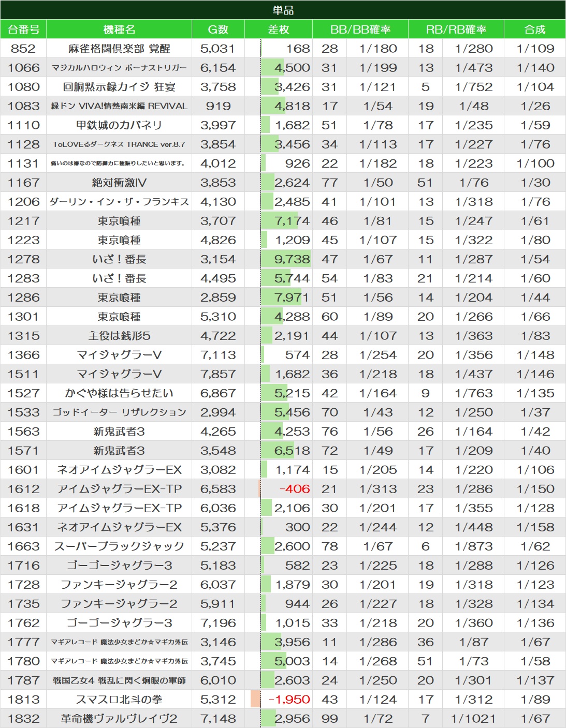Select 麻雀格闘倶楽部 覚醒 machine name
Image resolution: width=566 pixels, height=728 pixels.
119,49
